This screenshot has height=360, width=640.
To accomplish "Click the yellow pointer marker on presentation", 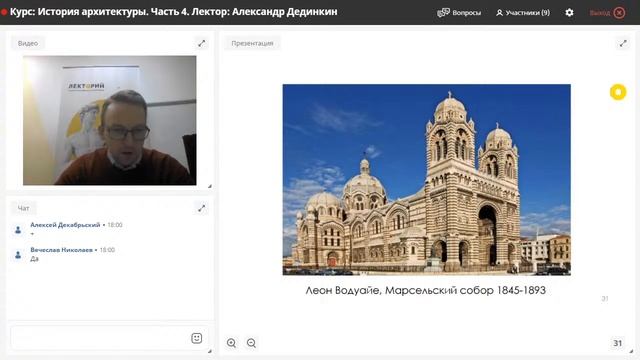I will click(x=618, y=92).
